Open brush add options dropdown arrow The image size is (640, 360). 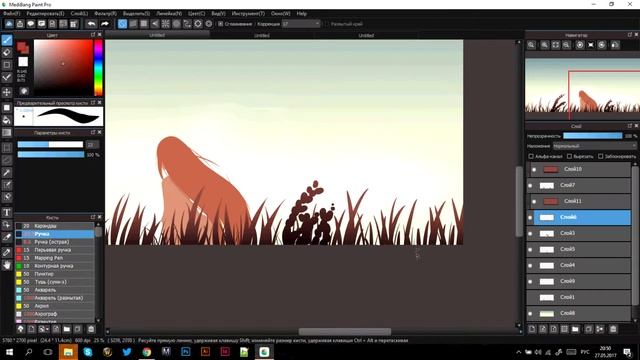click(x=47, y=329)
